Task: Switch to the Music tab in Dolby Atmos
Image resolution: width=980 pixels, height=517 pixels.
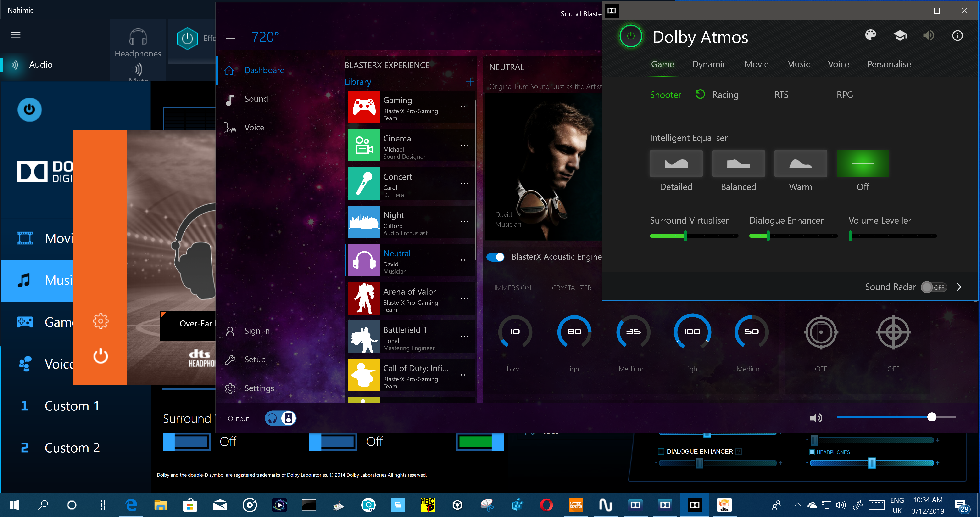Action: 798,64
